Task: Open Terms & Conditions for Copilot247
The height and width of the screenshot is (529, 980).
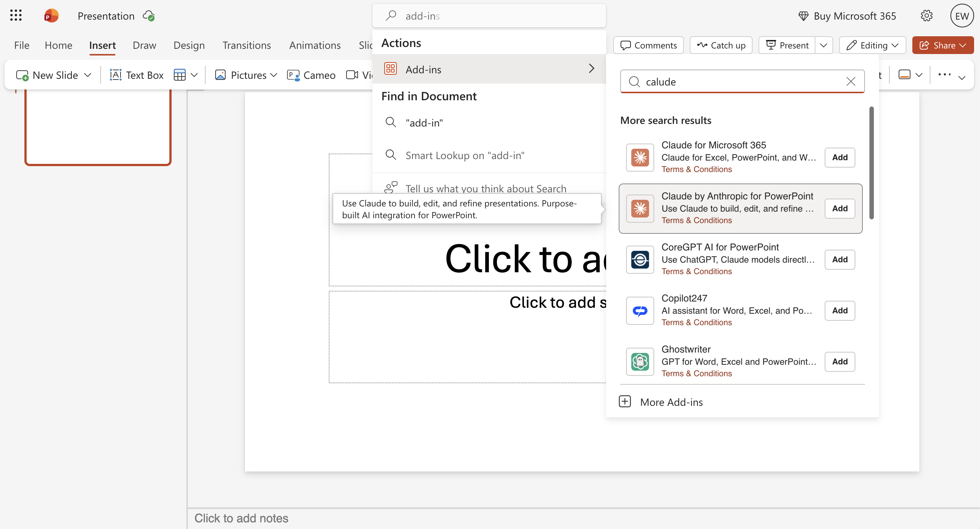Action: tap(696, 322)
